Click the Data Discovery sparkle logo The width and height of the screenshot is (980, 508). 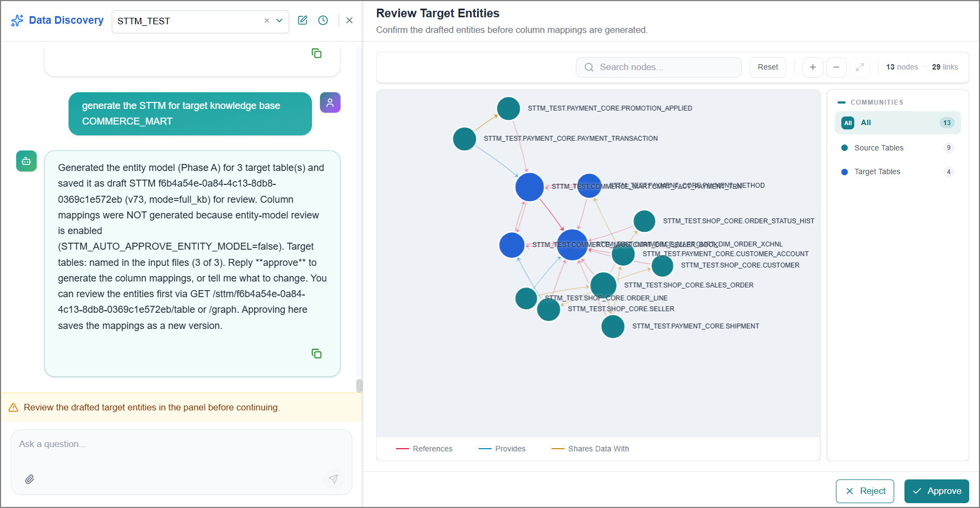pos(17,20)
